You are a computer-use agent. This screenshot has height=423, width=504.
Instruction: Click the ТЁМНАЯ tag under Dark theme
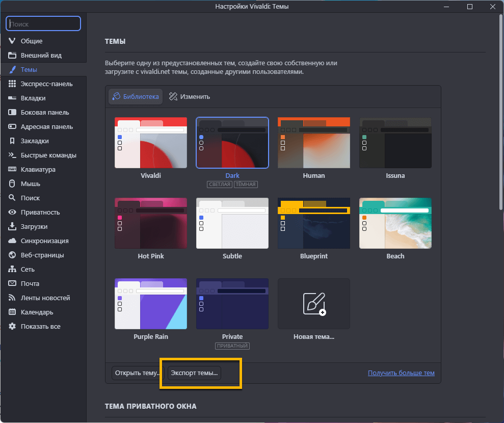click(x=246, y=184)
